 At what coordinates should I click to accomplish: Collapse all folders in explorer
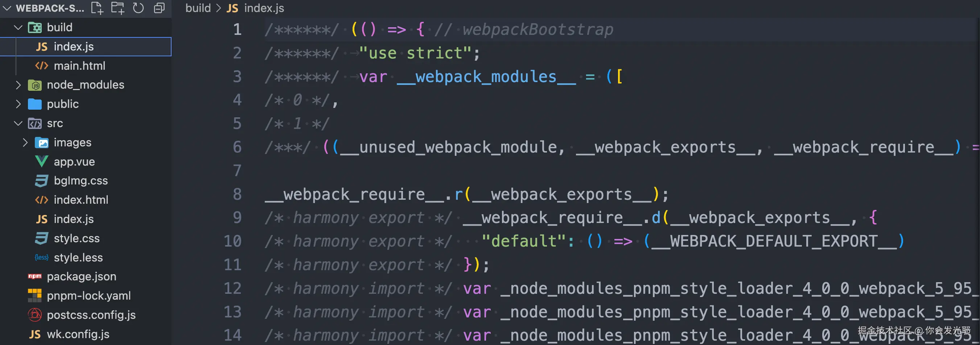(159, 8)
